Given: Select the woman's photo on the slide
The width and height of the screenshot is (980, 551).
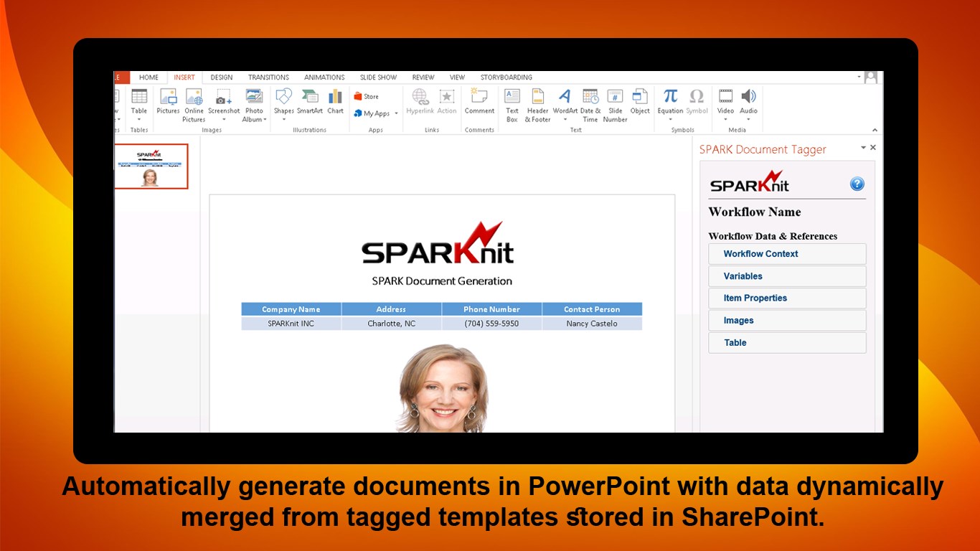Looking at the screenshot, I should coord(443,388).
